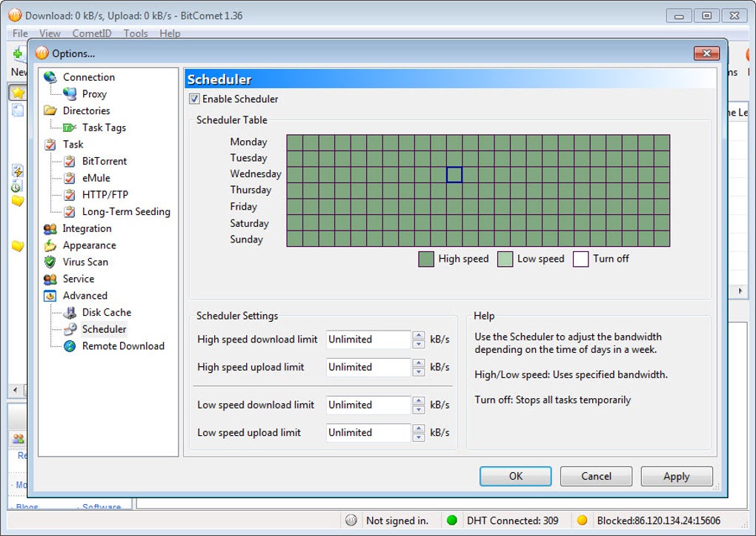
Task: Click the Disk Cache icon
Action: 70,313
